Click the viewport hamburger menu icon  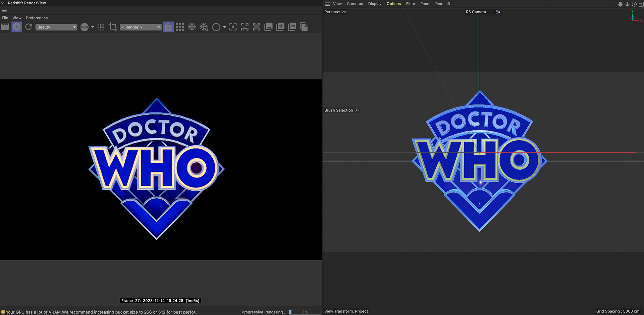[x=327, y=4]
